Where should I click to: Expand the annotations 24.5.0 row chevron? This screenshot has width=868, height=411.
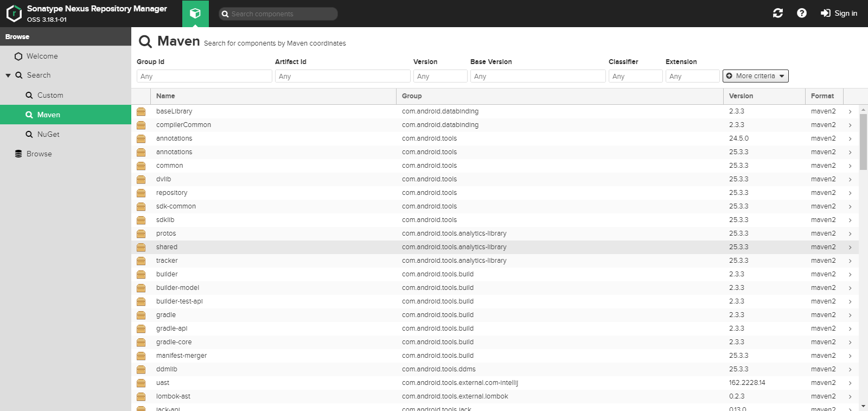pyautogui.click(x=850, y=138)
